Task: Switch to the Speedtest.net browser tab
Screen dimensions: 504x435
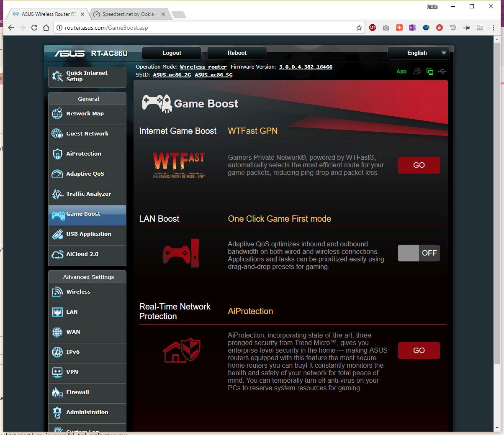Action: tap(128, 14)
